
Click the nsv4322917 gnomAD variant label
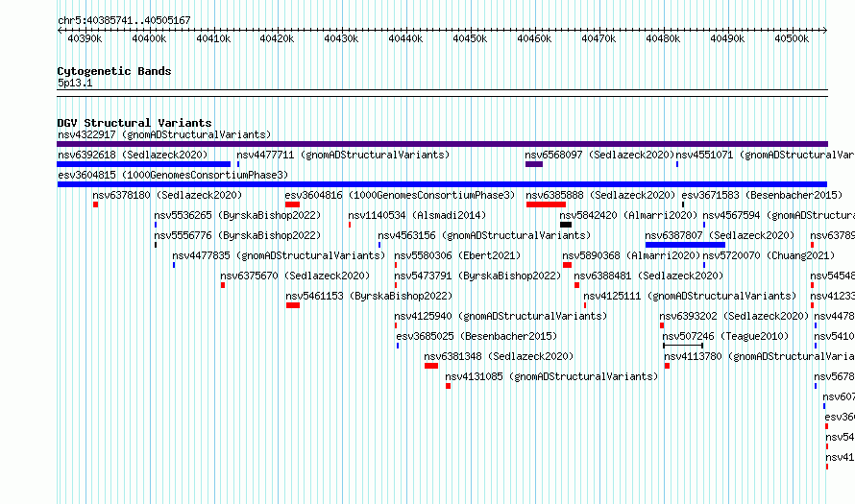tap(164, 134)
